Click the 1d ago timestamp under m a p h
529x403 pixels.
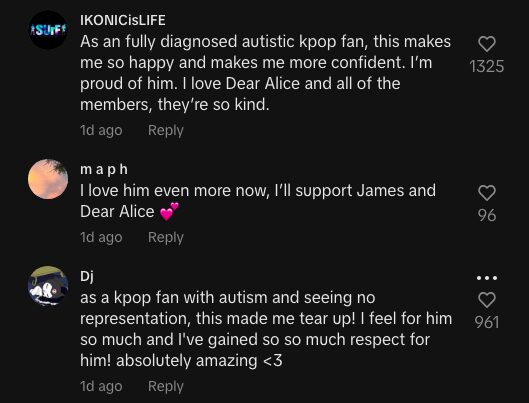tap(101, 237)
